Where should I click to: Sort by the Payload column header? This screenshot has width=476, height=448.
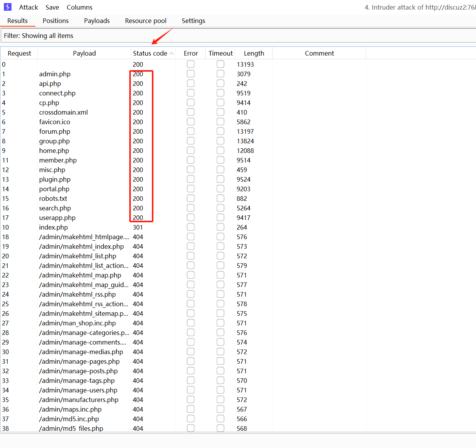(84, 53)
